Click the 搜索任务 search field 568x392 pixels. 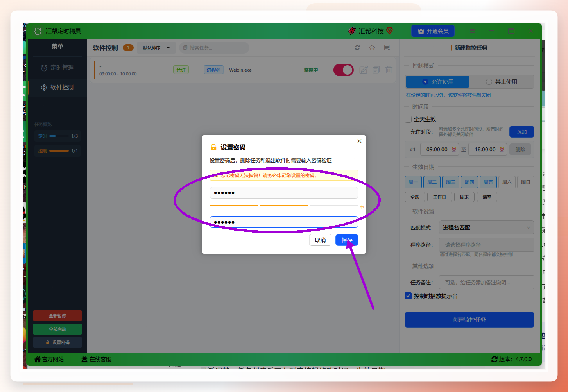(214, 48)
